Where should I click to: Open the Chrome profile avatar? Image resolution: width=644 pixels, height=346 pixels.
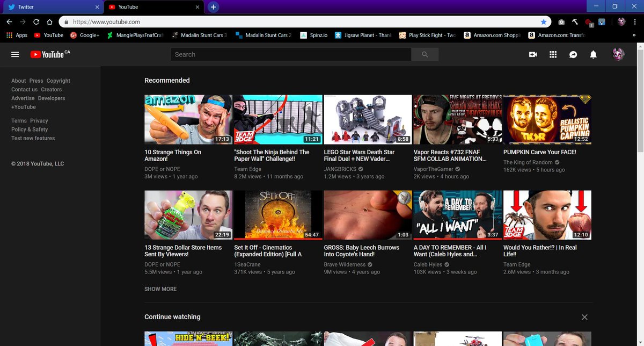621,22
